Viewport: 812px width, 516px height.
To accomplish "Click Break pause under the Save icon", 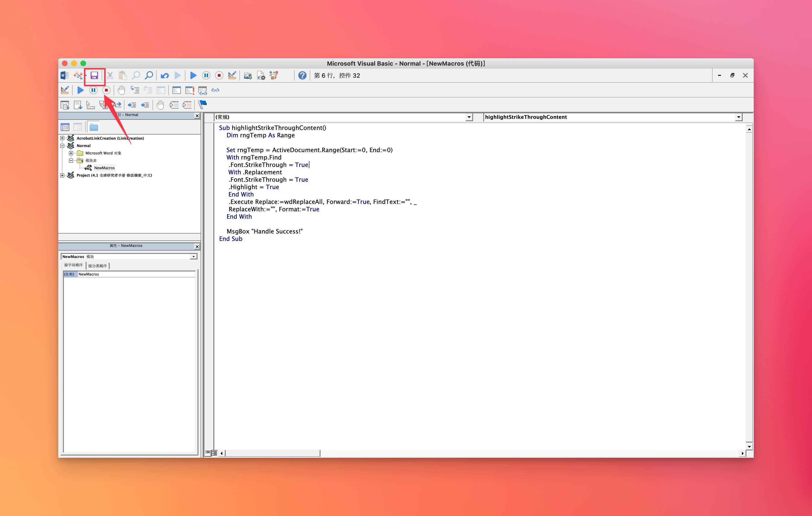I will tap(93, 90).
